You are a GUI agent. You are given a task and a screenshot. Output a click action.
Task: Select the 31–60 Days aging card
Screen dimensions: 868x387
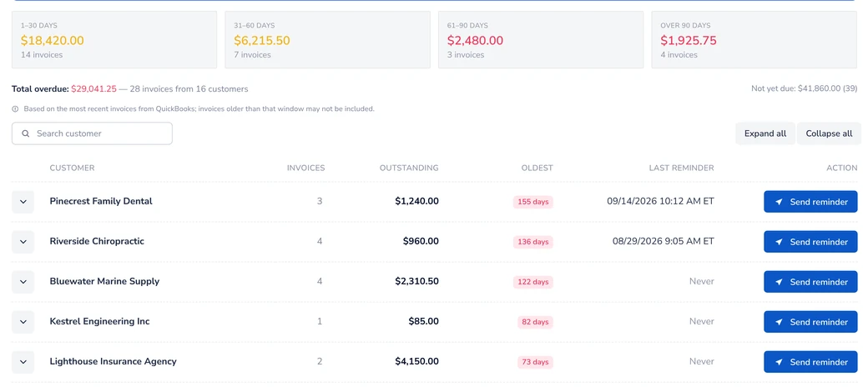(x=327, y=40)
